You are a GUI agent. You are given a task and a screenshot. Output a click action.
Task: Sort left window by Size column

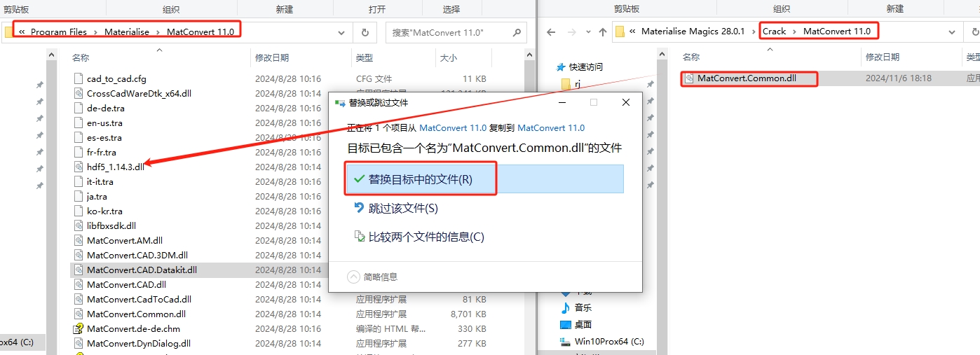tap(448, 57)
